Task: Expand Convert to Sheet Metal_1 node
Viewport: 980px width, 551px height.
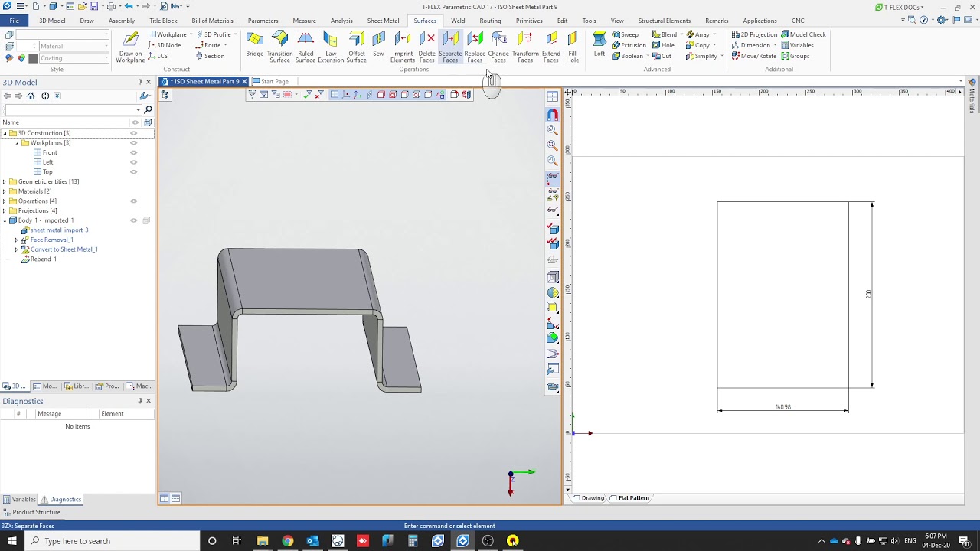Action: pyautogui.click(x=17, y=249)
